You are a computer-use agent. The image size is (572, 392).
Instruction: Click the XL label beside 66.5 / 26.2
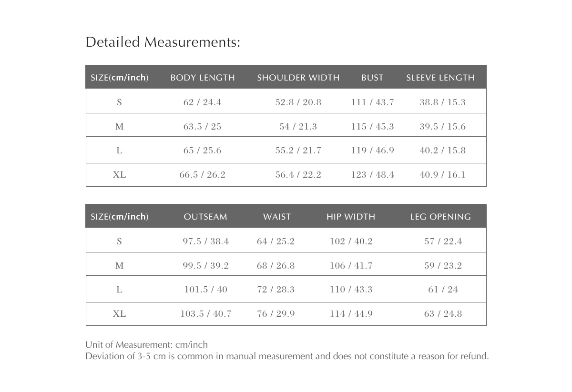click(x=120, y=175)
